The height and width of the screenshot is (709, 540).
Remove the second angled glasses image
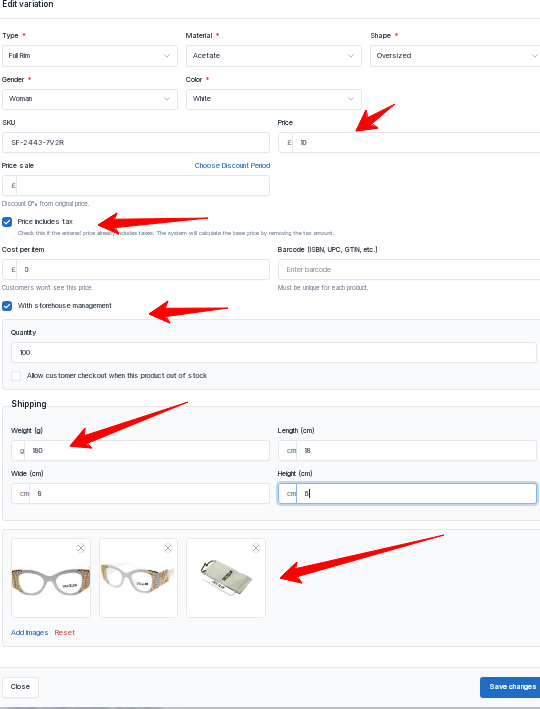point(168,548)
